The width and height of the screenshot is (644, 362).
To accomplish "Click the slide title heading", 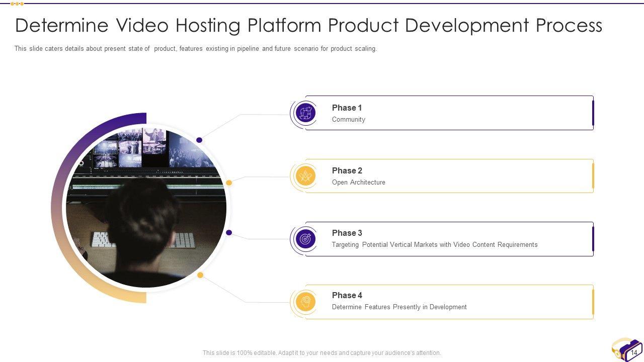I will click(308, 25).
